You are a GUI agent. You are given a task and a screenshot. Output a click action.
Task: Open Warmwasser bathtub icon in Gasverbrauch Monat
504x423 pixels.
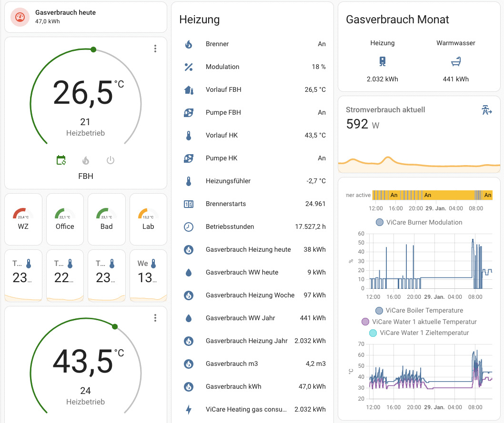click(x=456, y=61)
